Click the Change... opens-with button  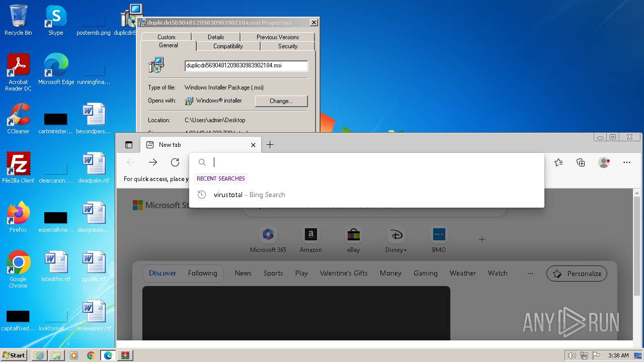(x=281, y=101)
